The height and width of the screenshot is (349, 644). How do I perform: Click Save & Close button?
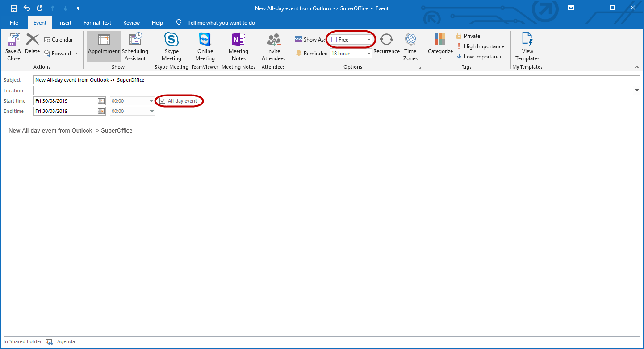pos(13,47)
